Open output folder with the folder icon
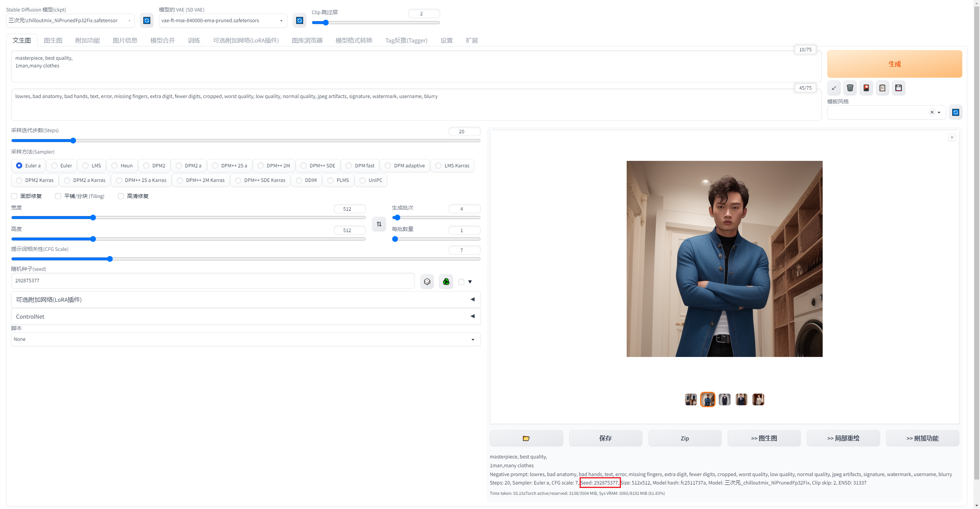Image resolution: width=980 pixels, height=509 pixels. [x=526, y=438]
